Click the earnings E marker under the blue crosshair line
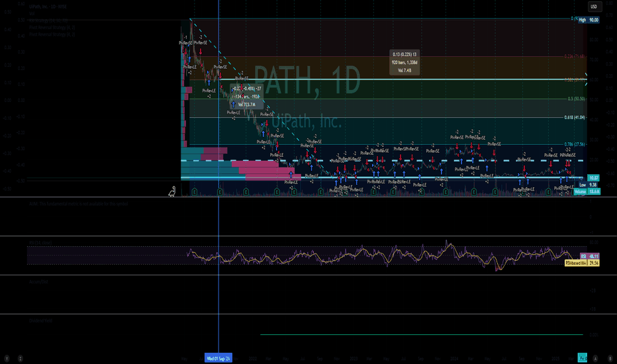The image size is (617, 364). pyautogui.click(x=219, y=192)
